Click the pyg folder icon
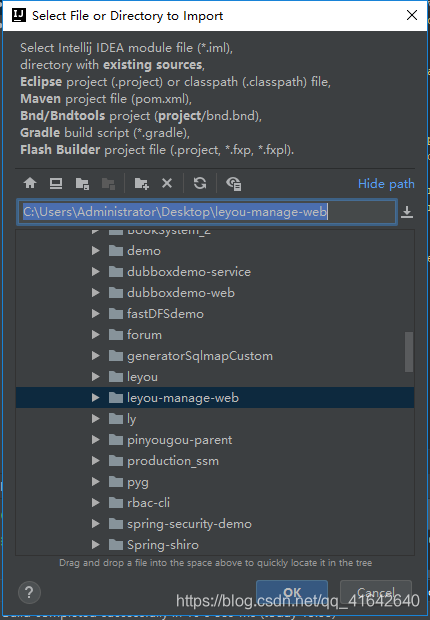The image size is (430, 620). pyautogui.click(x=116, y=481)
